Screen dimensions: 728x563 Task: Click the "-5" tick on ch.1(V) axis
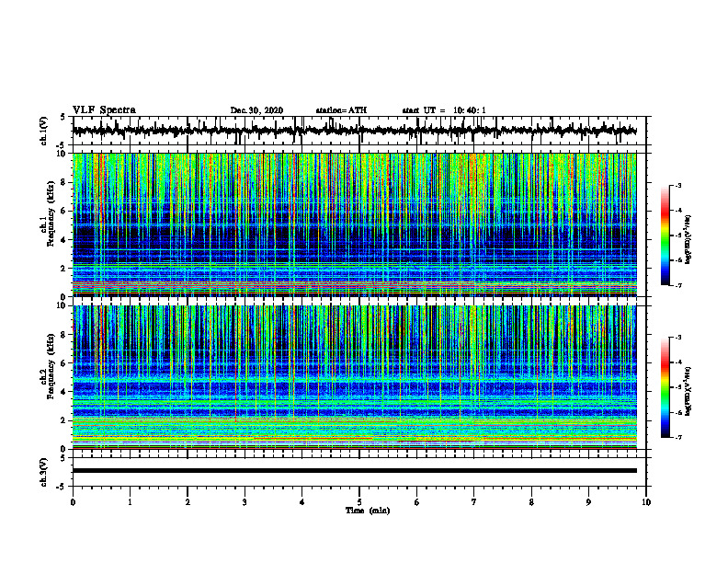(62, 145)
